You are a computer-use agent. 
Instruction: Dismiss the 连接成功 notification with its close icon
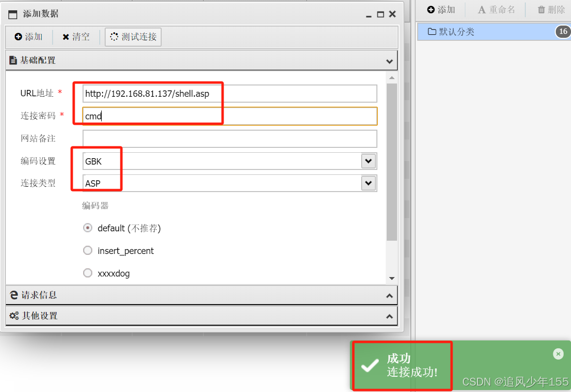click(558, 354)
